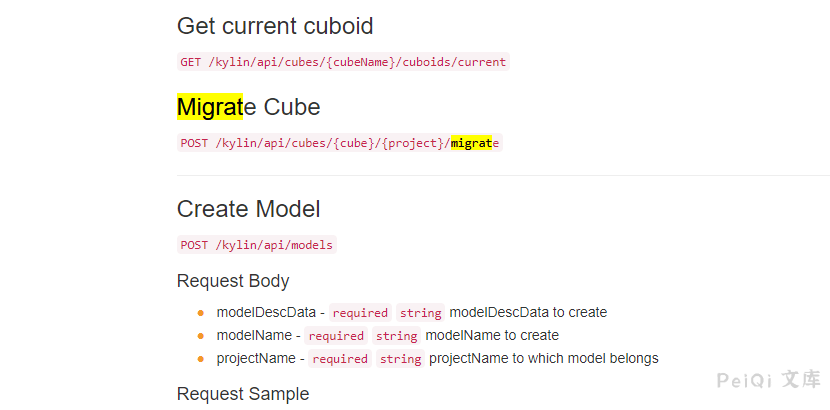Click the "Request Body" subheading
The height and width of the screenshot is (410, 830).
coord(233,281)
